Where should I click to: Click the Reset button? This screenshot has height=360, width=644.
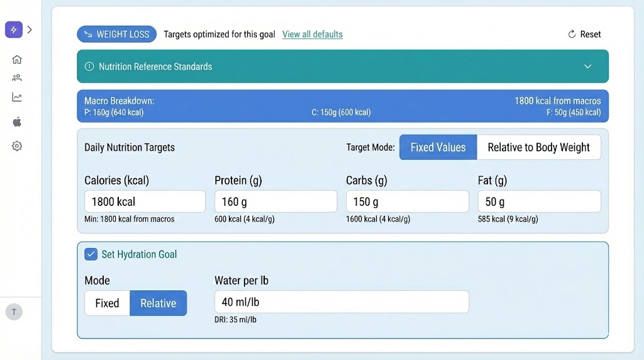(x=584, y=35)
